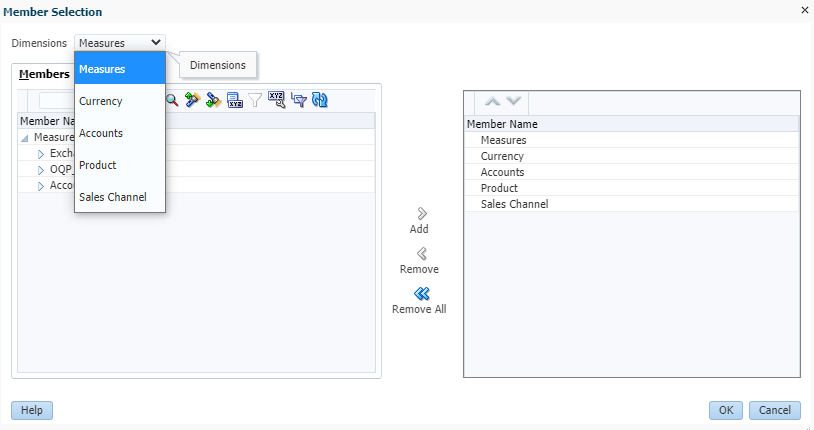Move selected member down with down arrow
This screenshot has width=814, height=430.
point(513,101)
